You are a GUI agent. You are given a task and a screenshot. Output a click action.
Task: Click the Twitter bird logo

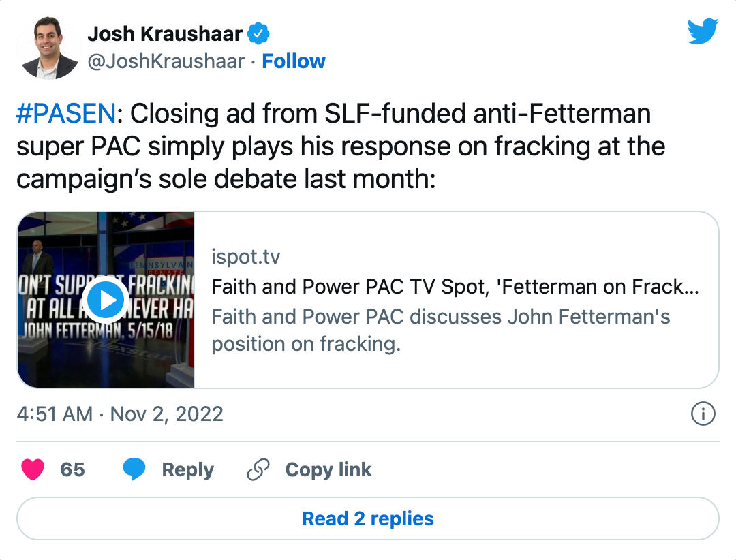click(702, 32)
